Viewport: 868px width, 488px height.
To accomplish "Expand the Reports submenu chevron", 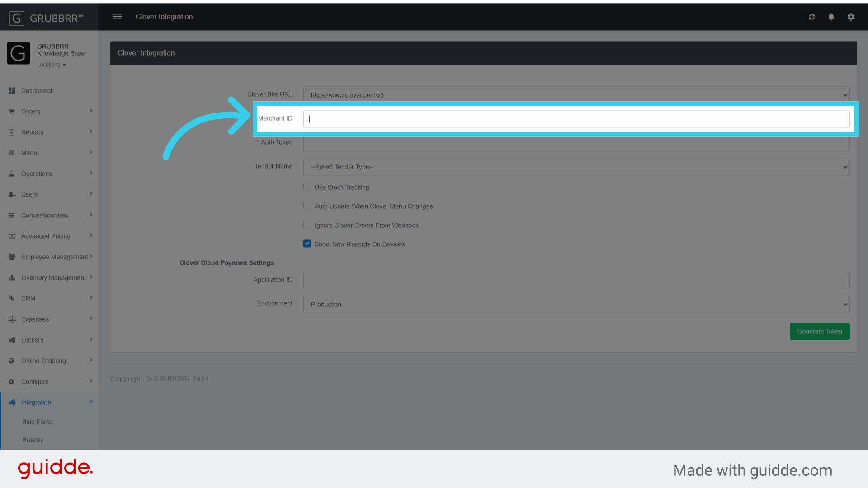I will (91, 131).
